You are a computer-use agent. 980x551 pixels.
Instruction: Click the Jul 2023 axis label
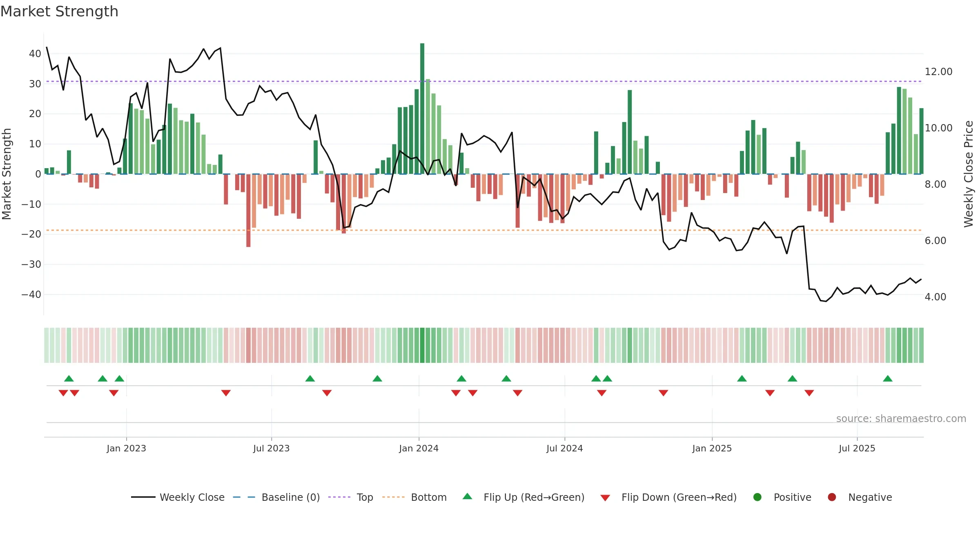click(271, 448)
